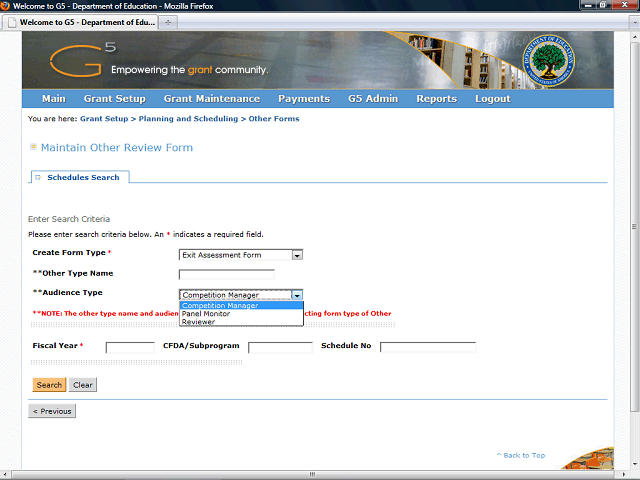Click the Maintain Other Review Form heading
This screenshot has height=480, width=640.
click(117, 147)
